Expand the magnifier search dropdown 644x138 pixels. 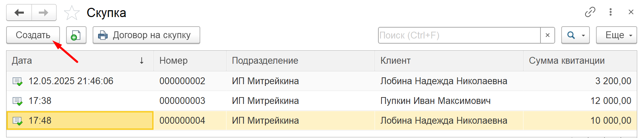(575, 35)
